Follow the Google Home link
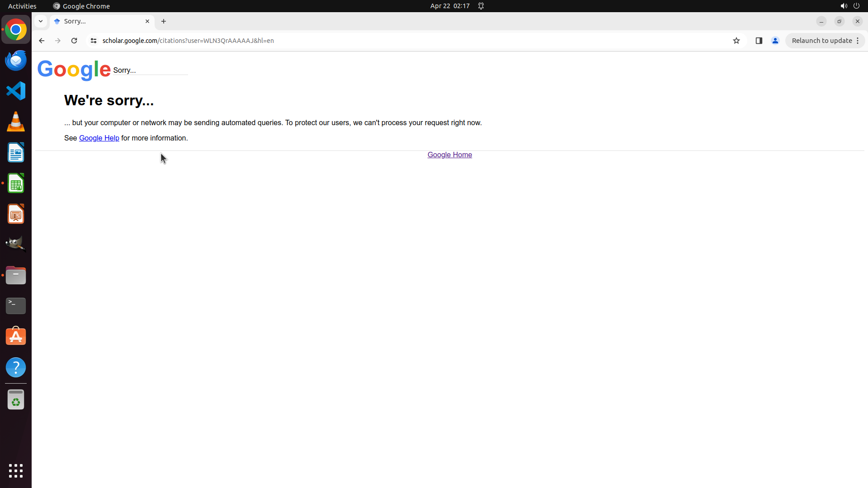The width and height of the screenshot is (868, 488). [449, 155]
